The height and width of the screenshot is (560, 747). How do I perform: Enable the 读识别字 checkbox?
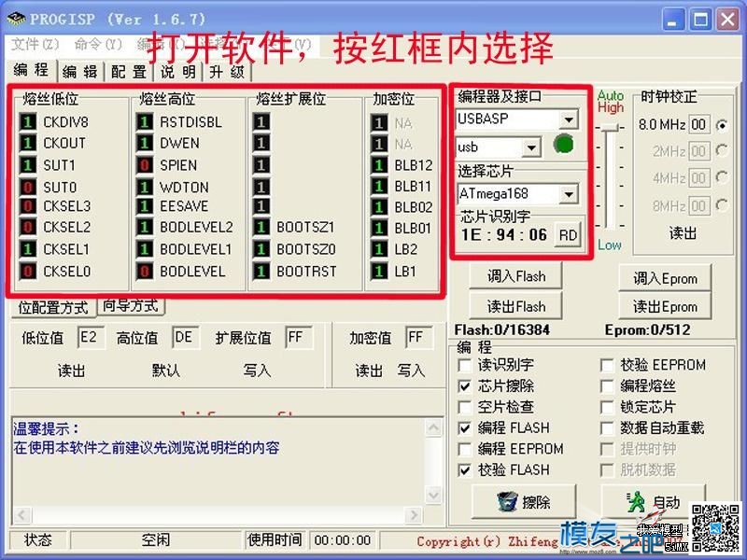[464, 365]
